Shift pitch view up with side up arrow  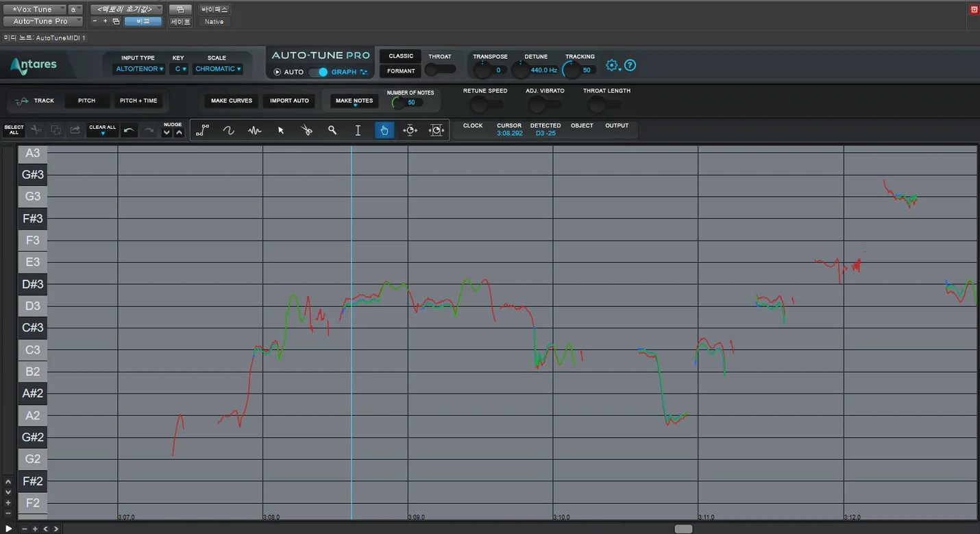pyautogui.click(x=8, y=482)
